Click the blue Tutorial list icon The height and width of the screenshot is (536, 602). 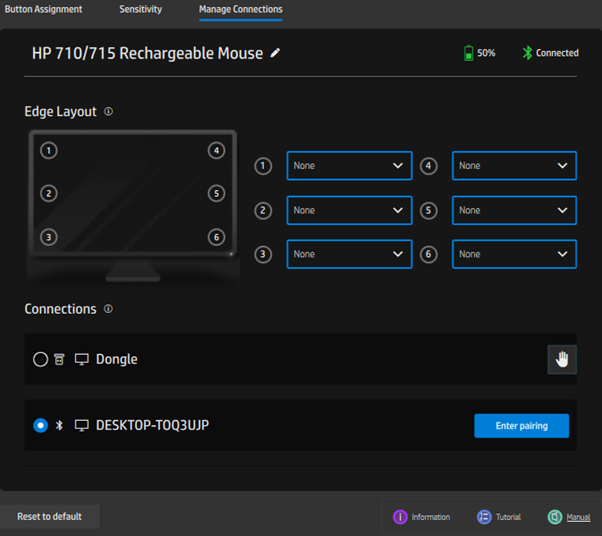[x=484, y=517]
